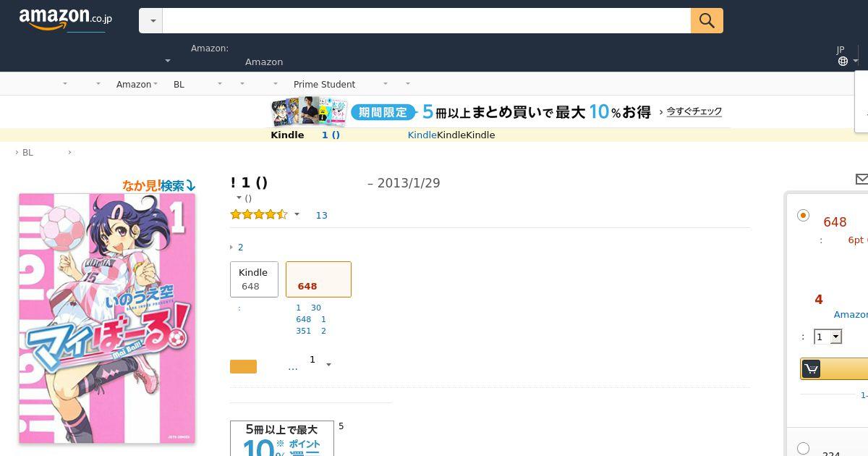Click the book covers thumbnail in the banner
The height and width of the screenshot is (456, 868).
(x=308, y=111)
